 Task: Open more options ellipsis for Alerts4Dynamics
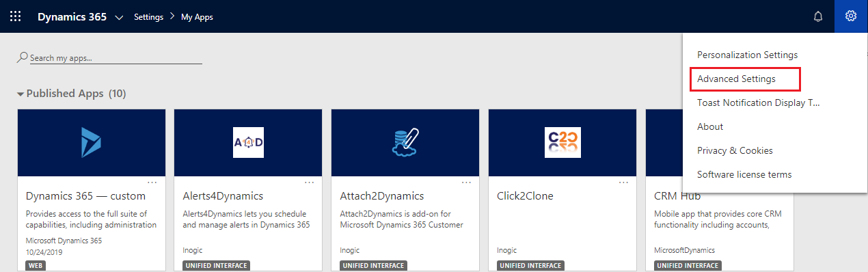pos(309,182)
